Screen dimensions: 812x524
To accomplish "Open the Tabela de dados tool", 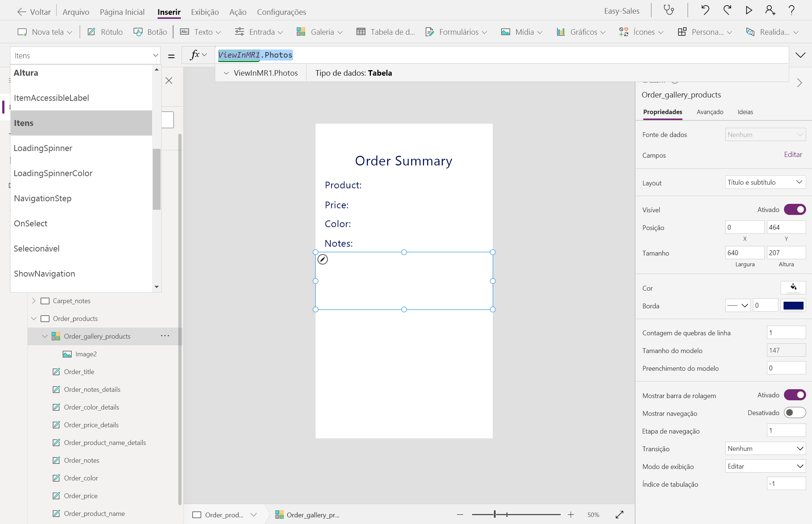I will coord(386,32).
